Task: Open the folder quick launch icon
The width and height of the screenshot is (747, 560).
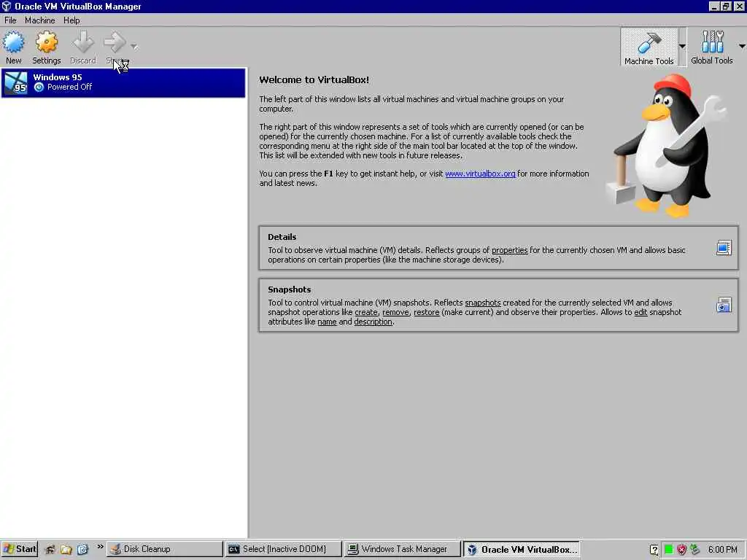Action: coord(66,550)
